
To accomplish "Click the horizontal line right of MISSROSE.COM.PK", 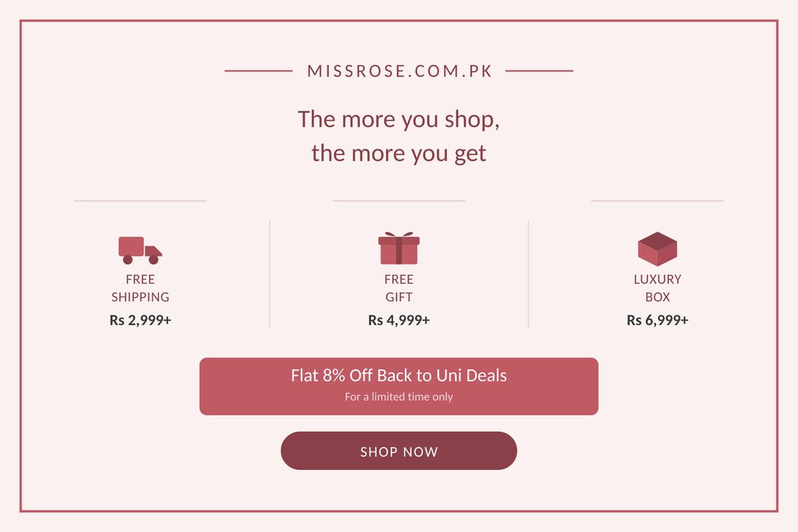I will [539, 71].
